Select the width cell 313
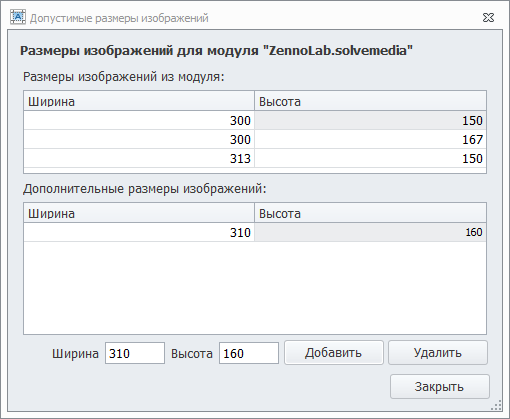 point(139,158)
